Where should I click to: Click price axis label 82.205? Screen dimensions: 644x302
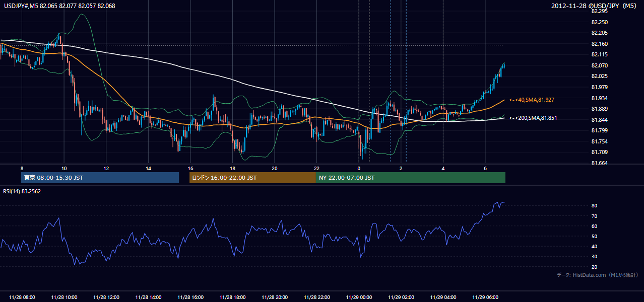click(599, 33)
